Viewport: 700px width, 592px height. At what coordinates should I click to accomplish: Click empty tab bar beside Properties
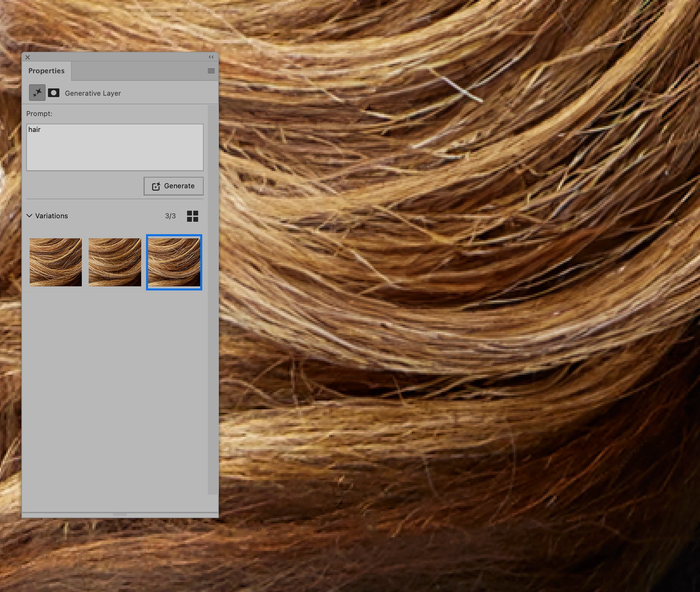138,71
